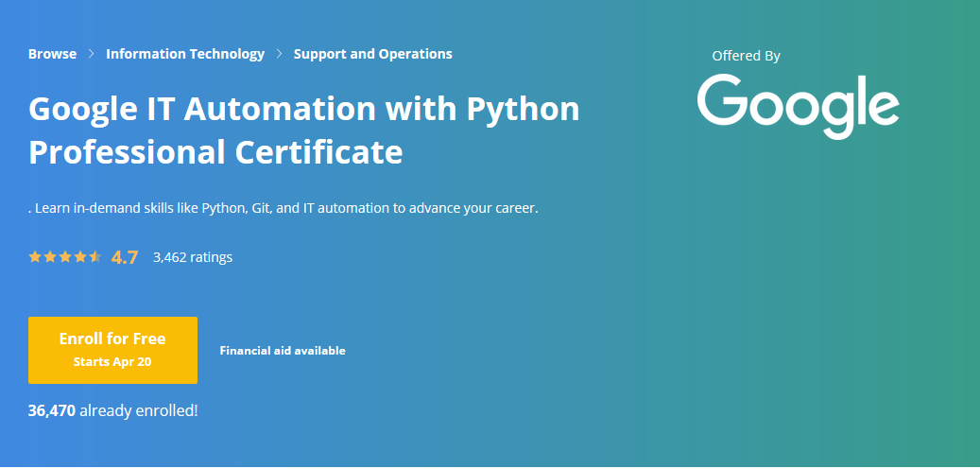Click the fourth rating star
Viewport: 980px width, 469px height.
point(80,256)
